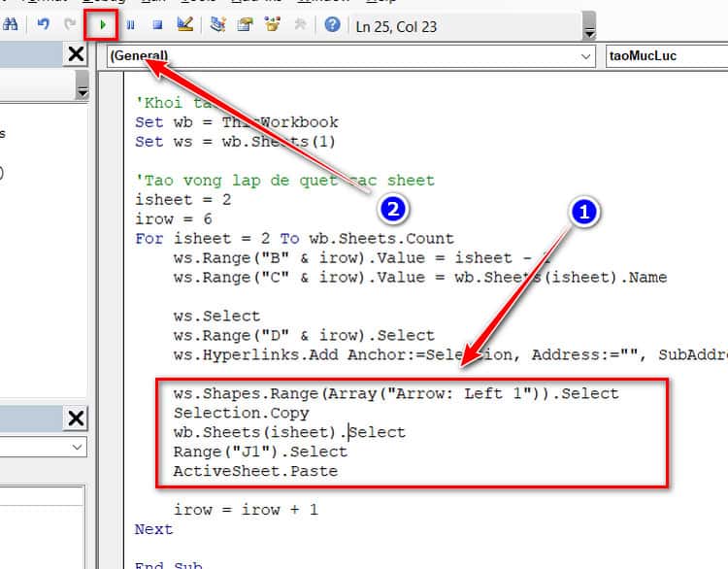The width and height of the screenshot is (728, 569).
Task: Click the grayed Redo arrow
Action: pyautogui.click(x=70, y=23)
